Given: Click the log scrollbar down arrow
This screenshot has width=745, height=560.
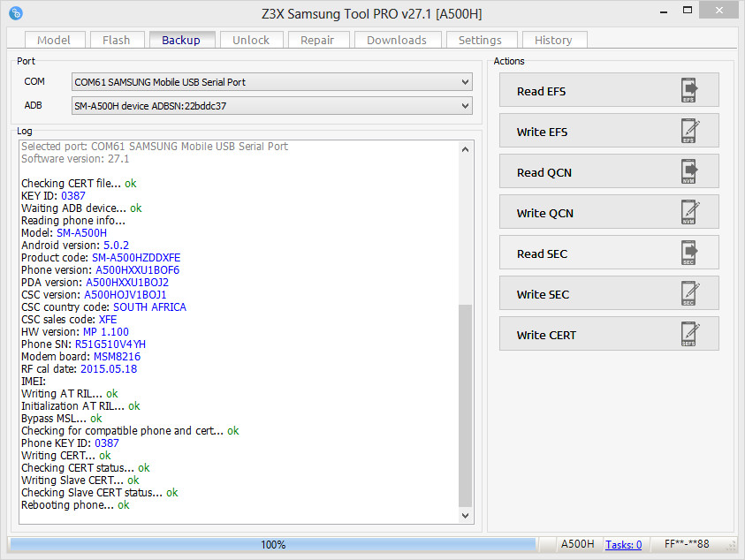Looking at the screenshot, I should 466,516.
